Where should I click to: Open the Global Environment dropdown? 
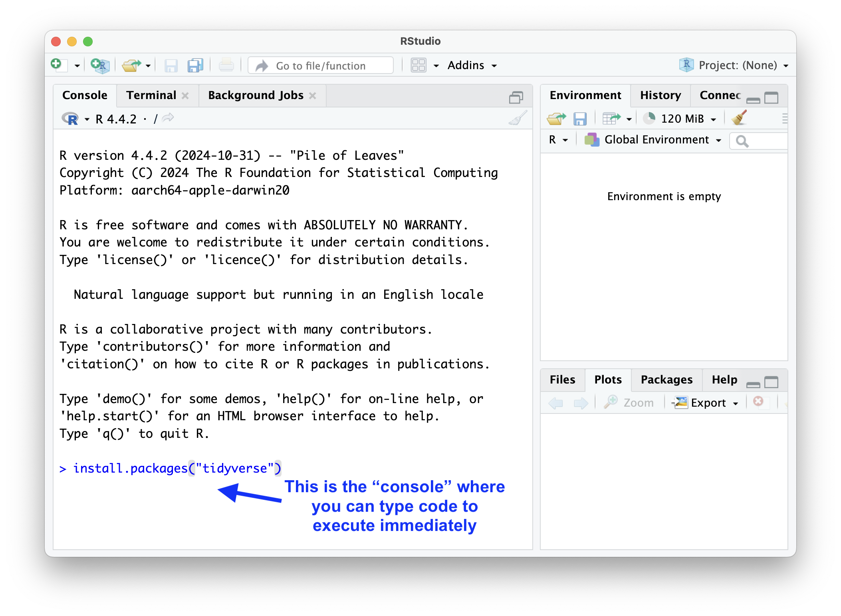pyautogui.click(x=653, y=140)
